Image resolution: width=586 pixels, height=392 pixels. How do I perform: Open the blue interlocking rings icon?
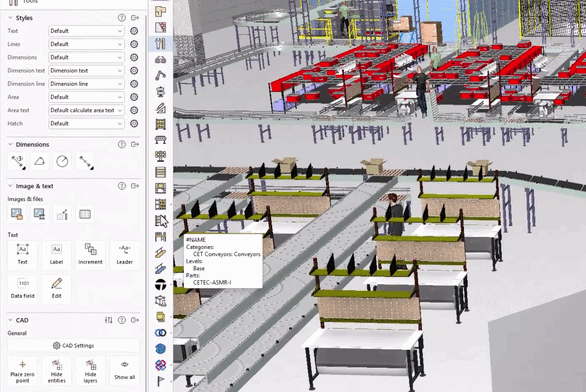coord(160,333)
